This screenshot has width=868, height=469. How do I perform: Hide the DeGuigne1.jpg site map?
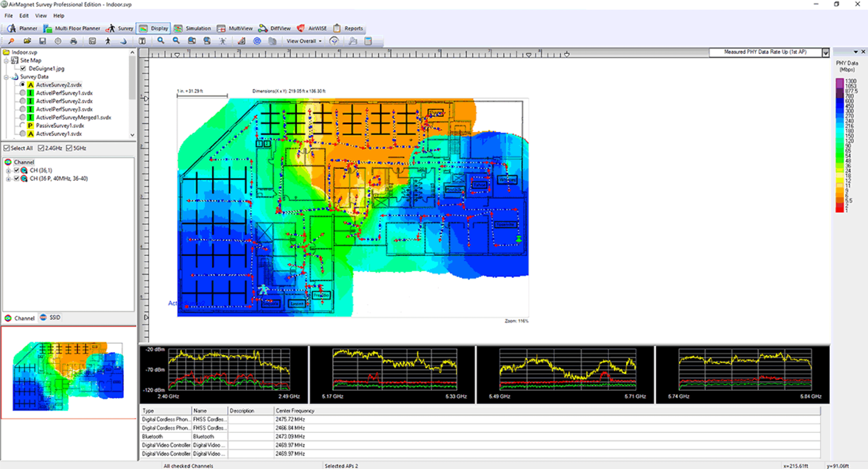[24, 68]
